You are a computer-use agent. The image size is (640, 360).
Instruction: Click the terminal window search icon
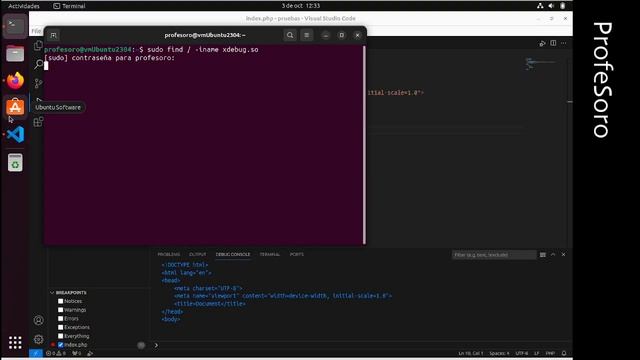(290, 35)
